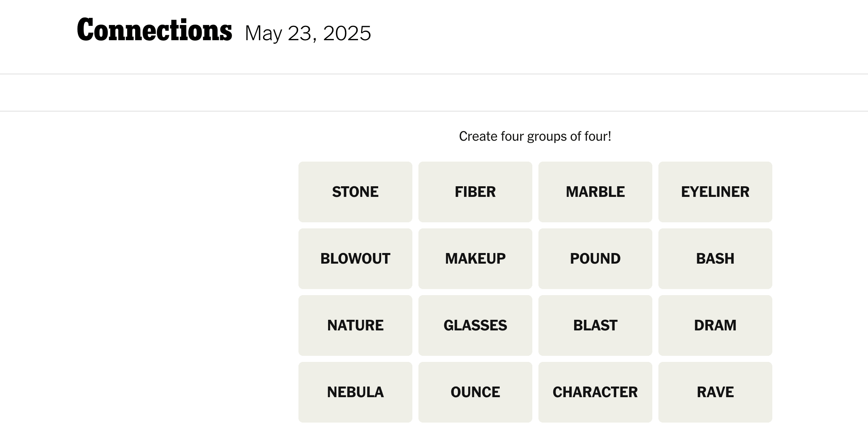Select the MAKEUP word card
Image resolution: width=868 pixels, height=437 pixels.
tap(475, 258)
